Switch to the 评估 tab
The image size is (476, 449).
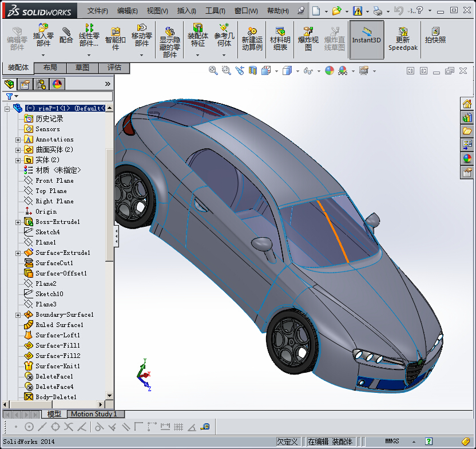click(x=114, y=68)
